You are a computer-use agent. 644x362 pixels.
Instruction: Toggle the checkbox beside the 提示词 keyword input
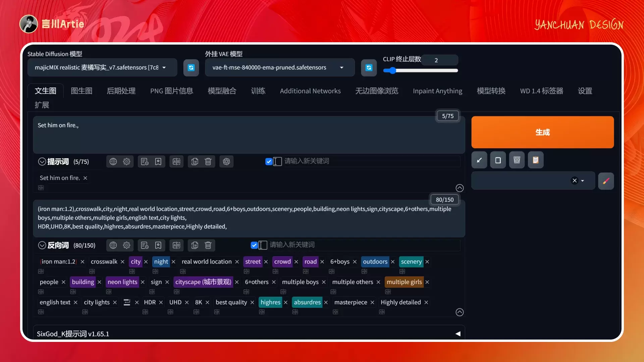pyautogui.click(x=269, y=162)
